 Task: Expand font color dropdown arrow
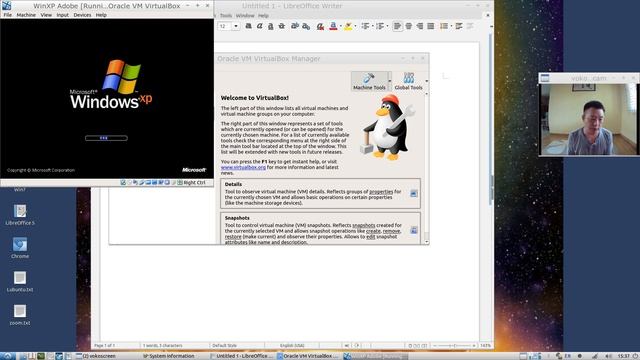(340, 26)
